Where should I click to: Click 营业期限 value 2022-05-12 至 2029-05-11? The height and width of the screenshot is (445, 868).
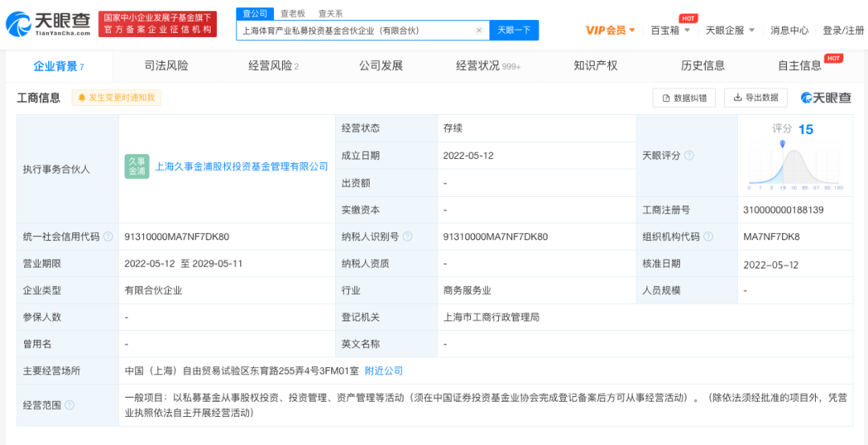(x=184, y=263)
